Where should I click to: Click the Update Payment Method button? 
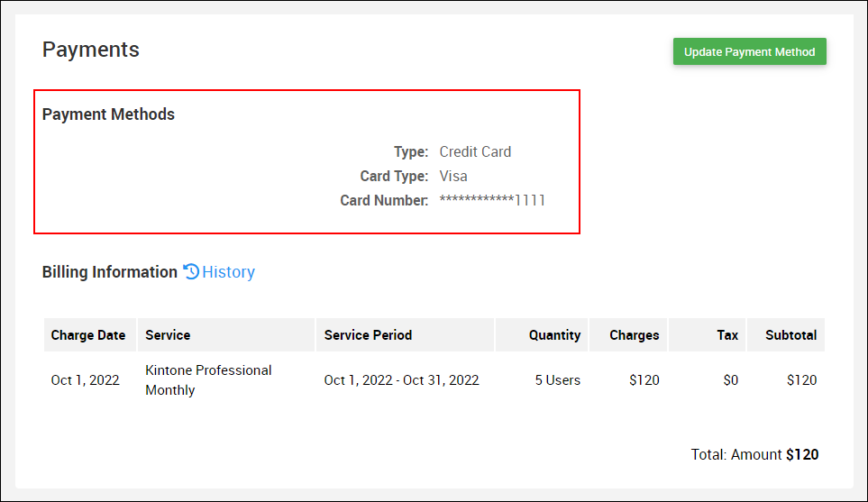click(749, 52)
